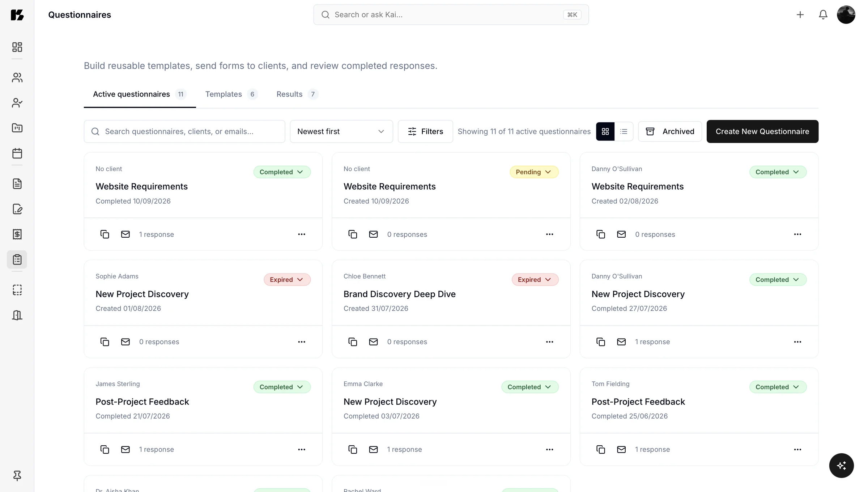Open the Newest first sort dropdown
868x492 pixels.
(341, 131)
